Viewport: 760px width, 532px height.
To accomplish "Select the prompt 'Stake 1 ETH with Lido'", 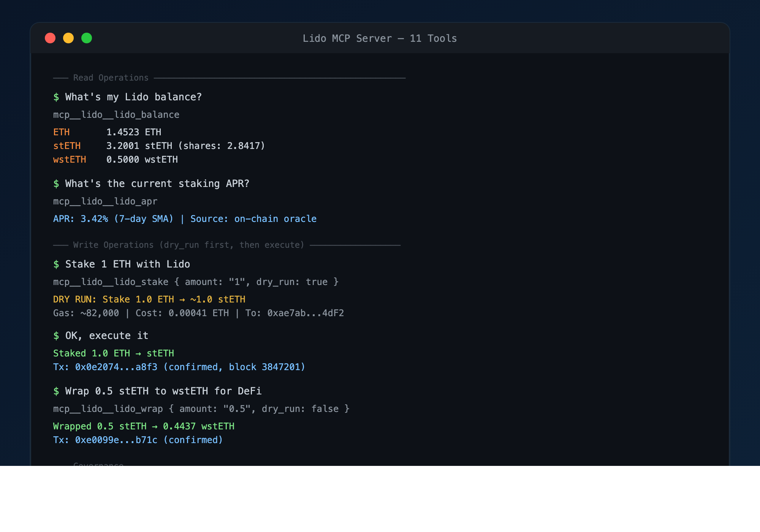I will [128, 264].
